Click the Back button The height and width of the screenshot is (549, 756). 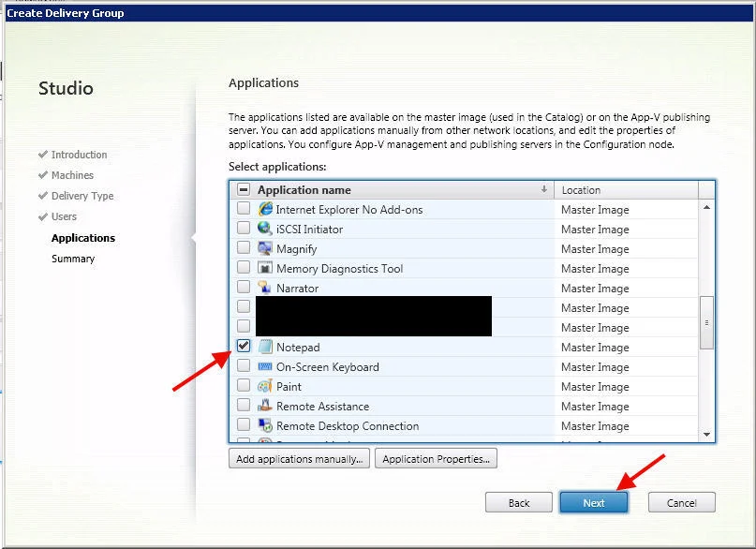point(519,503)
